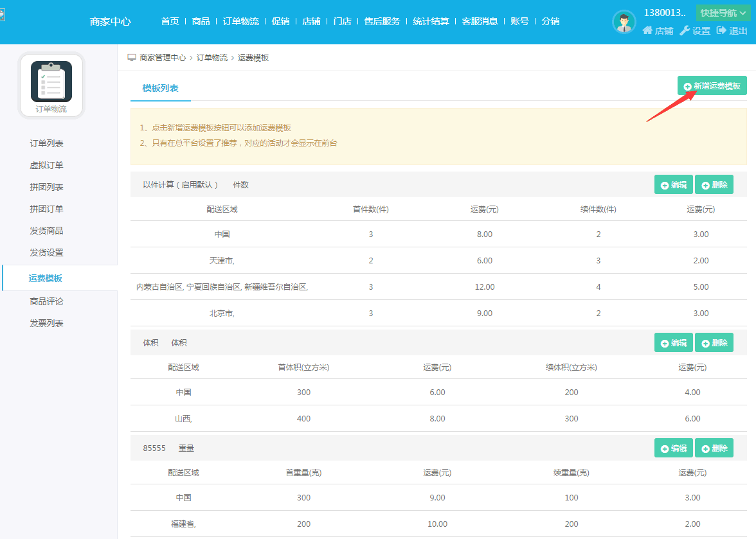The height and width of the screenshot is (539, 756).
Task: Expand the 快捷导航 dropdown
Action: (723, 13)
